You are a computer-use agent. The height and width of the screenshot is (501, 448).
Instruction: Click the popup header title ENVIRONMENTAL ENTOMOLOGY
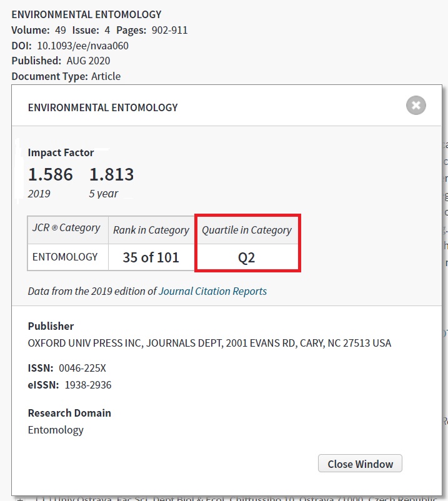point(103,107)
